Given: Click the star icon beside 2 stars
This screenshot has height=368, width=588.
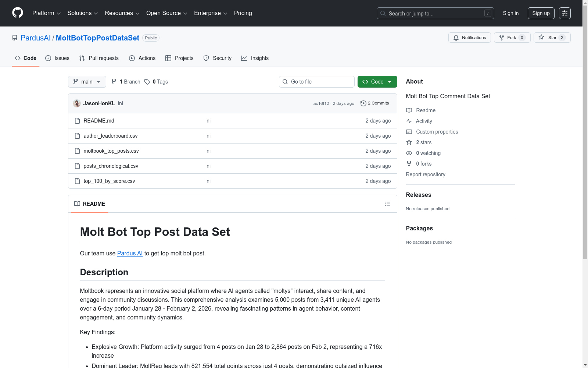Looking at the screenshot, I should pyautogui.click(x=409, y=142).
